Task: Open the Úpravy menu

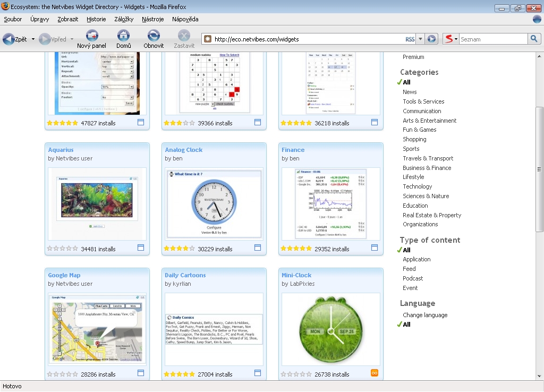Action: [x=39, y=19]
